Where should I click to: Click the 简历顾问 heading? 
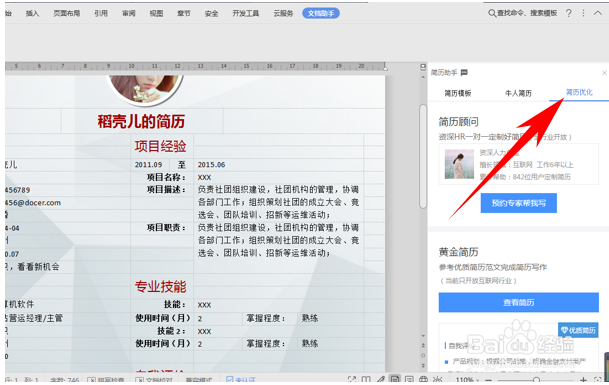(x=458, y=122)
